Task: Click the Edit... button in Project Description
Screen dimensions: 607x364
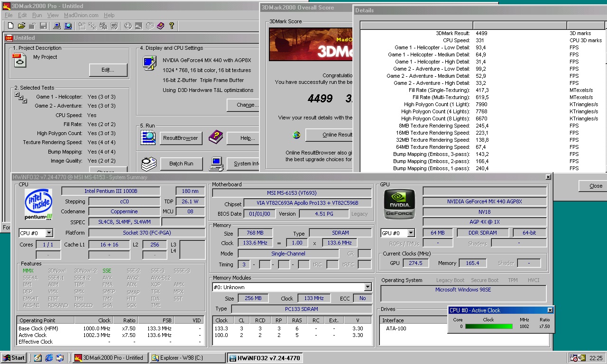Action: coord(108,70)
